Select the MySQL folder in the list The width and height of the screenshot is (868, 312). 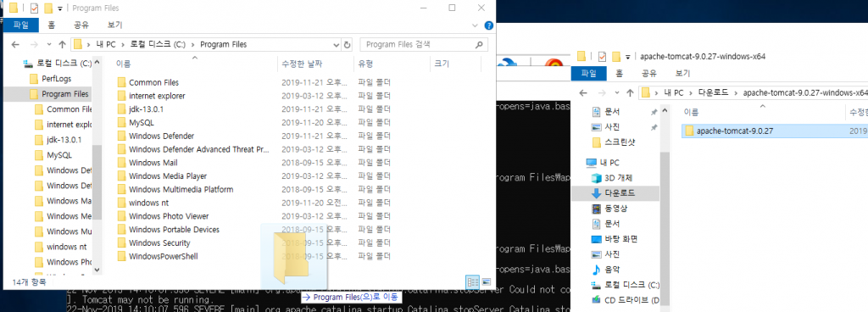pos(142,122)
